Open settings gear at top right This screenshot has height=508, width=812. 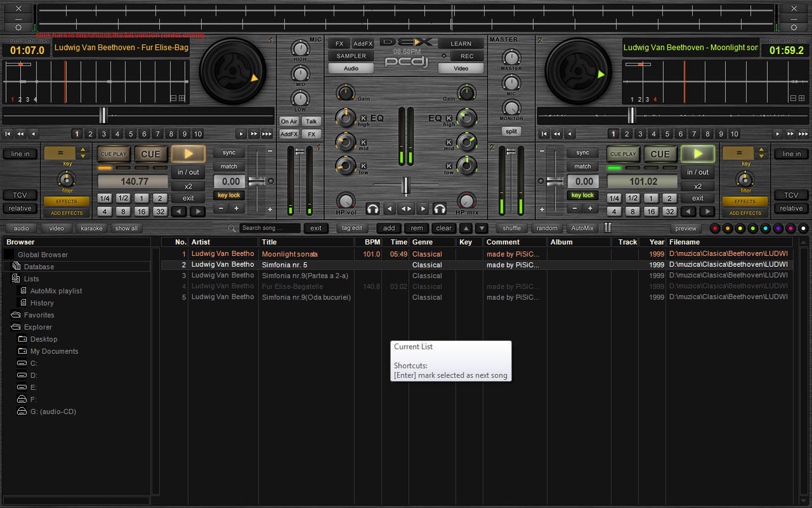point(794,27)
